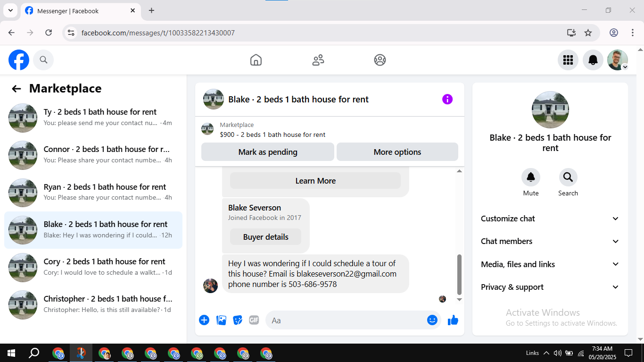Viewport: 644px width, 362px height.
Task: Open the tab search dropdown arrow
Action: click(10, 10)
